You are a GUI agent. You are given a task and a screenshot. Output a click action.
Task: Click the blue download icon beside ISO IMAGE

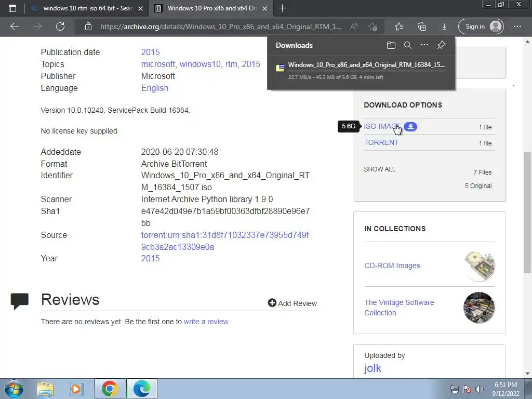point(410,127)
